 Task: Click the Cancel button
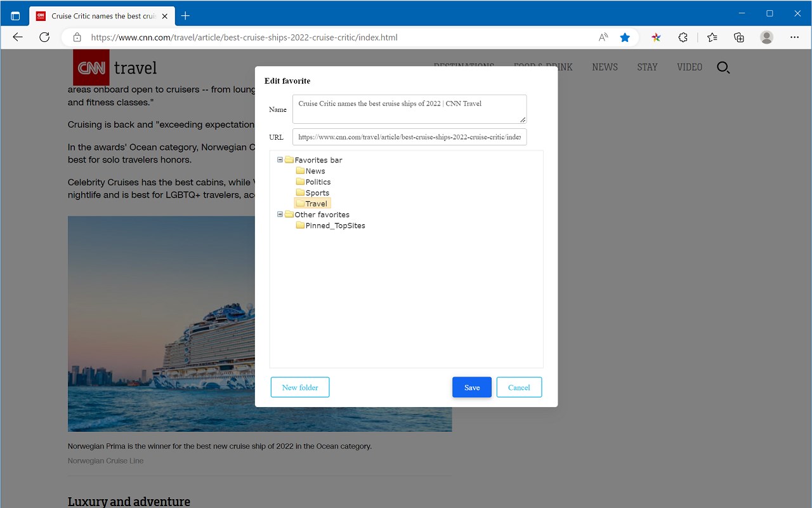519,387
